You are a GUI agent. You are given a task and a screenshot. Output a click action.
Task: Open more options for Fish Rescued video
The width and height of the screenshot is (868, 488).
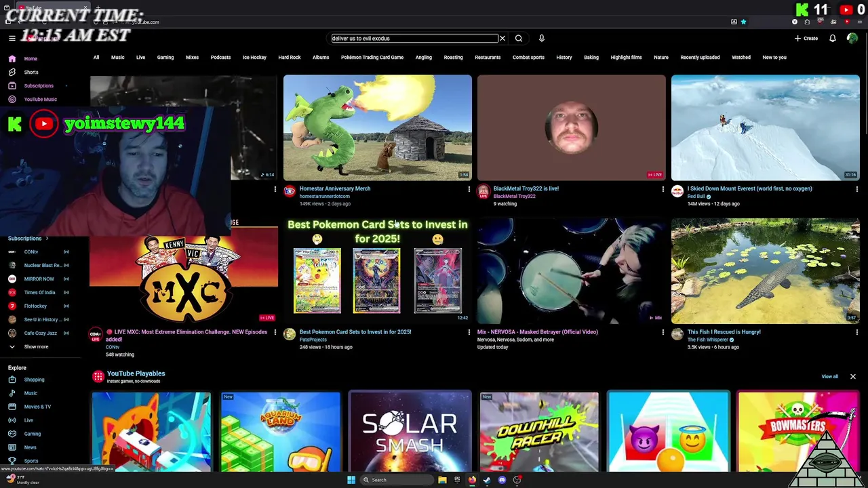[x=856, y=333]
